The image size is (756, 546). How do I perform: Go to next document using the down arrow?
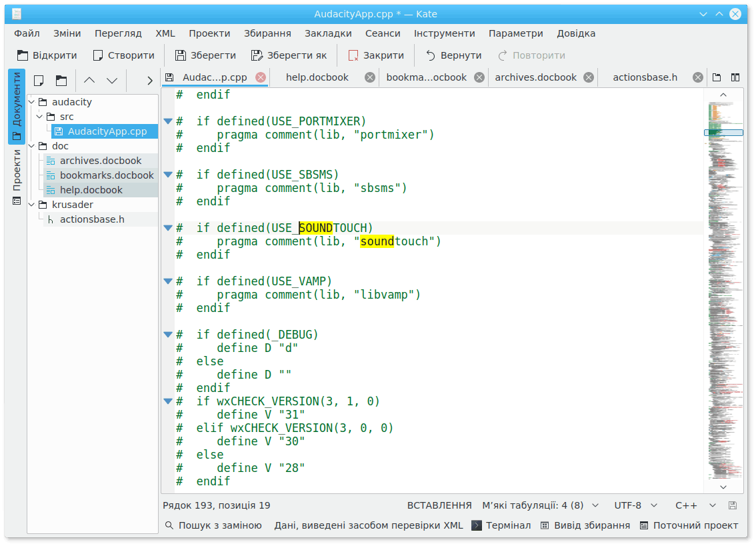112,81
